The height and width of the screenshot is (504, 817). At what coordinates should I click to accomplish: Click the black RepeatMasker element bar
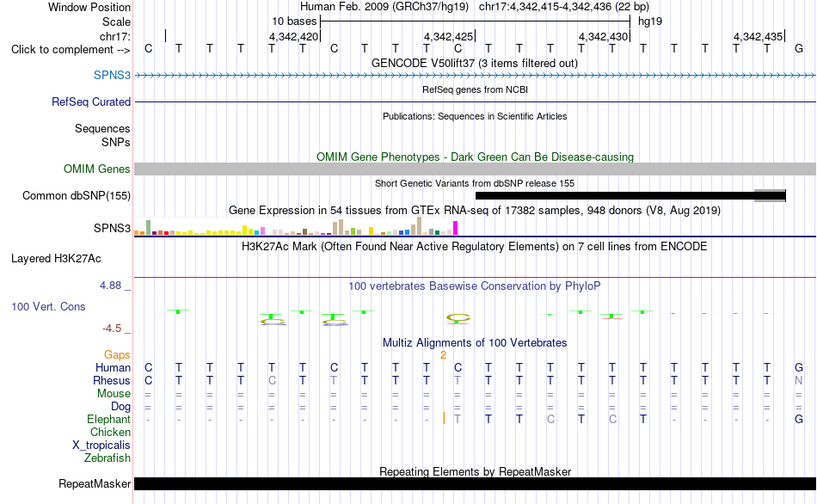point(475,484)
